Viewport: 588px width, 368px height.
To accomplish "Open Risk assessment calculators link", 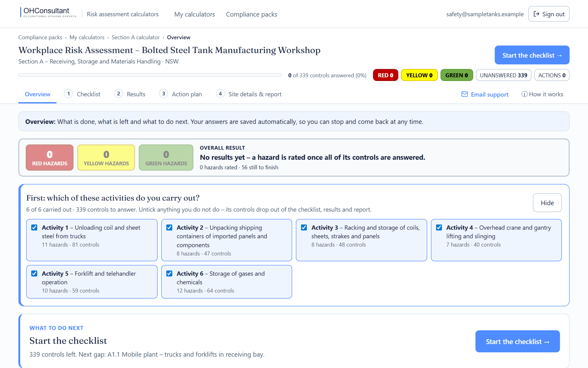I will [x=123, y=14].
